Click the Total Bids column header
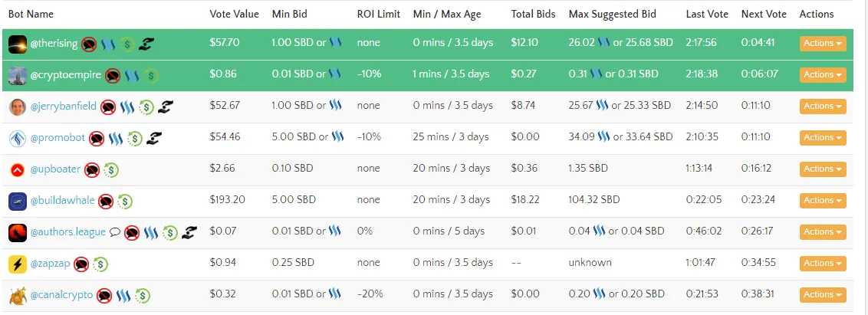Screen dimensions: 868x315 (x=533, y=14)
